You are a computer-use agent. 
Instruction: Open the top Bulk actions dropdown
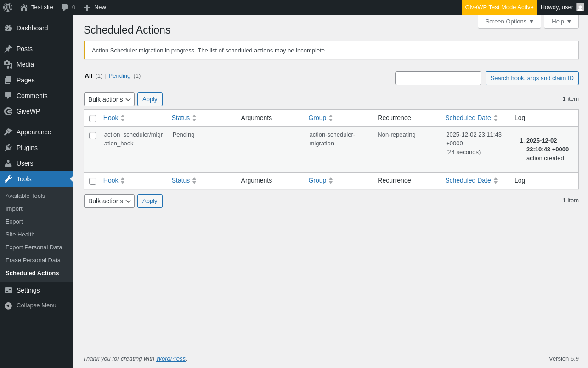coord(109,99)
